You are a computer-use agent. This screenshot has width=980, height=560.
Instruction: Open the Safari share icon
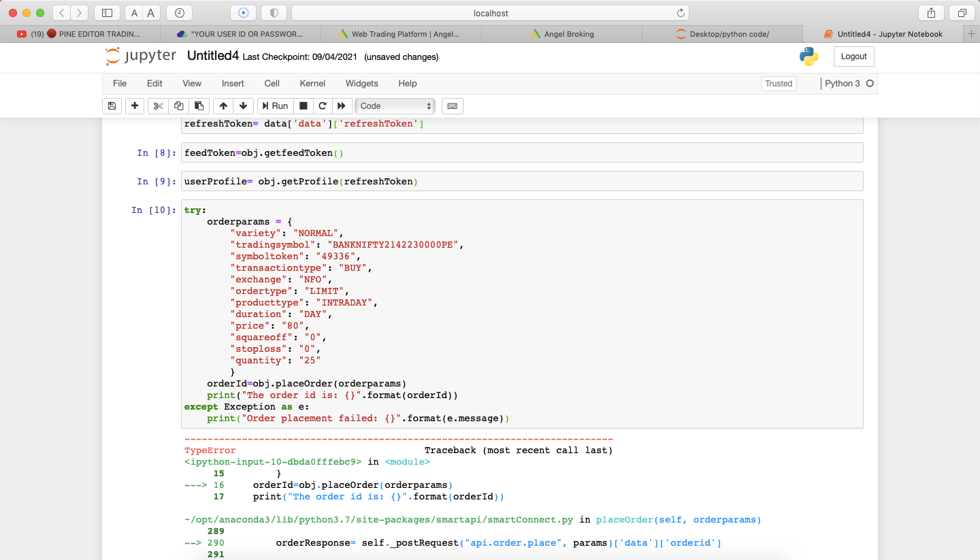click(931, 13)
